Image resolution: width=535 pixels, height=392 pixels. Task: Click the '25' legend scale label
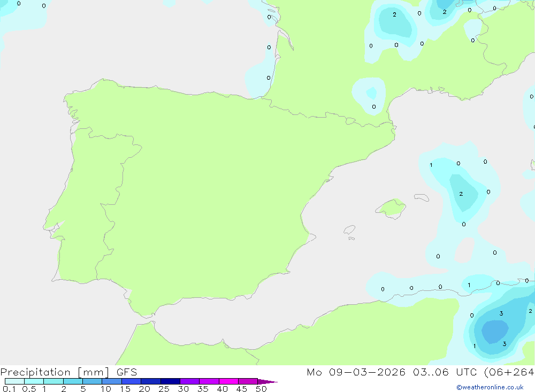[164, 389]
